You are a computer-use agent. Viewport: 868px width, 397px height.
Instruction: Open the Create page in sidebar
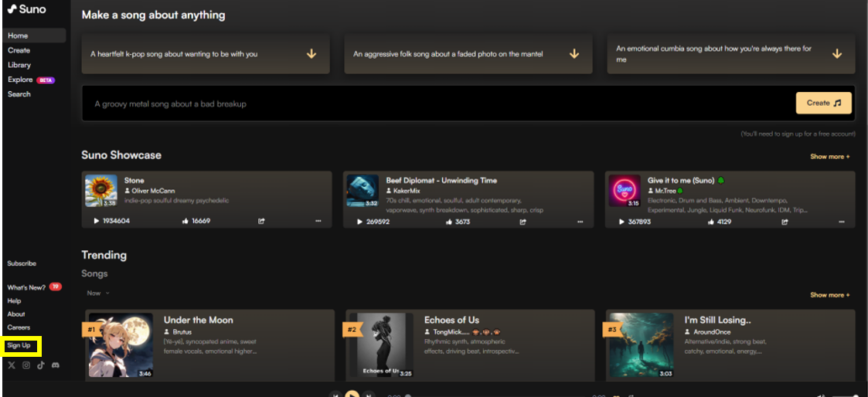point(19,50)
